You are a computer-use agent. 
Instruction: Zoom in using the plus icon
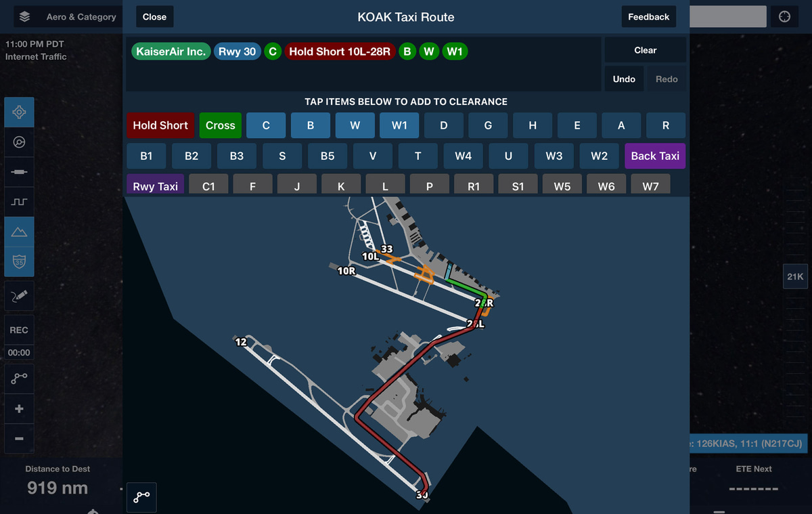18,408
